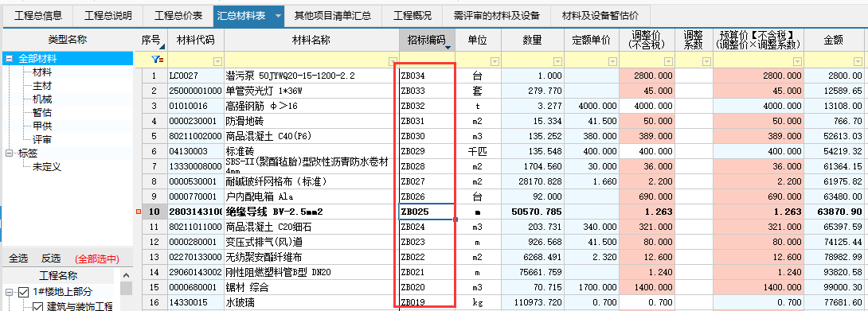Select the 暂估 material type
Viewport: 868px width, 311px height.
(x=42, y=113)
